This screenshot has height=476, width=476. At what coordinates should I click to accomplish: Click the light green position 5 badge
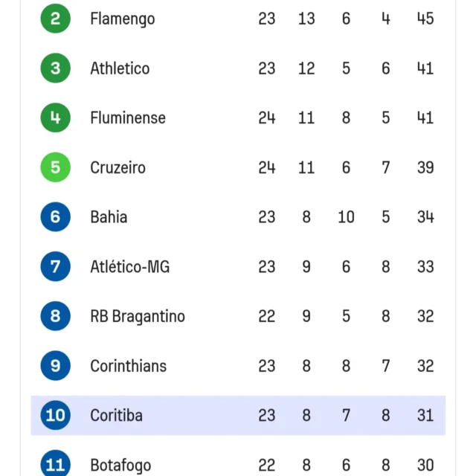pyautogui.click(x=55, y=167)
